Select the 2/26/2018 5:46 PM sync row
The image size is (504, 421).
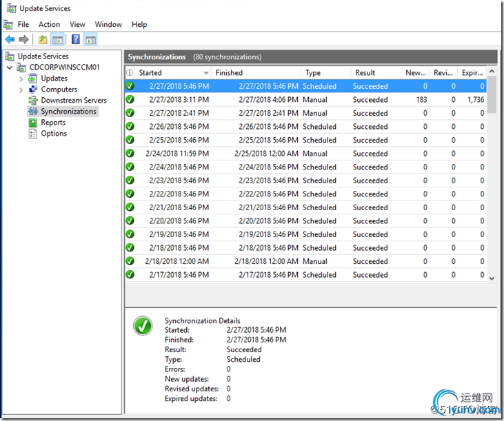click(305, 127)
